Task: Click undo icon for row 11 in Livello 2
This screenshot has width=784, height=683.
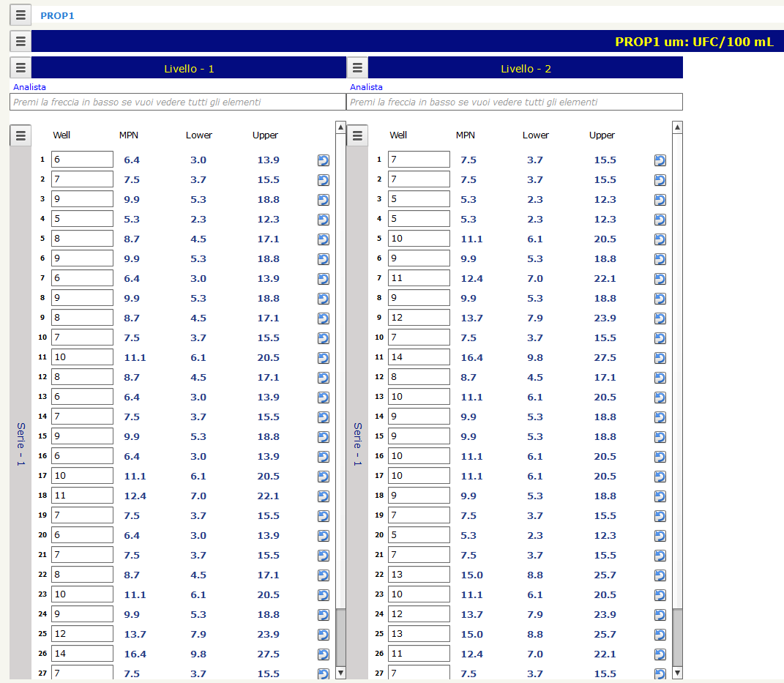Action: (660, 358)
